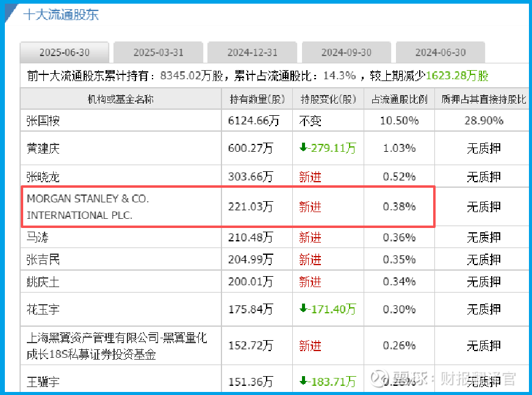This screenshot has height=395, width=532.
Task: Switch to the 2025-03-31 tab
Action: click(x=159, y=52)
